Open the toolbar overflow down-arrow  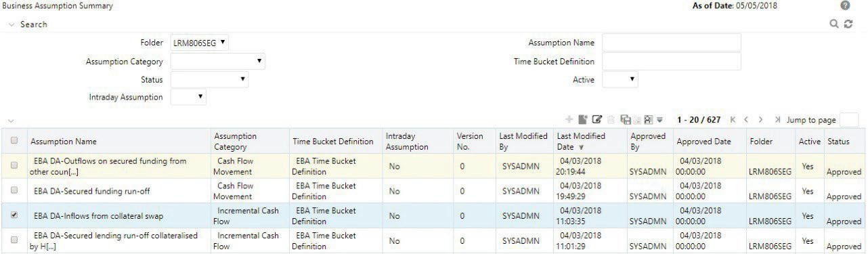coord(659,121)
